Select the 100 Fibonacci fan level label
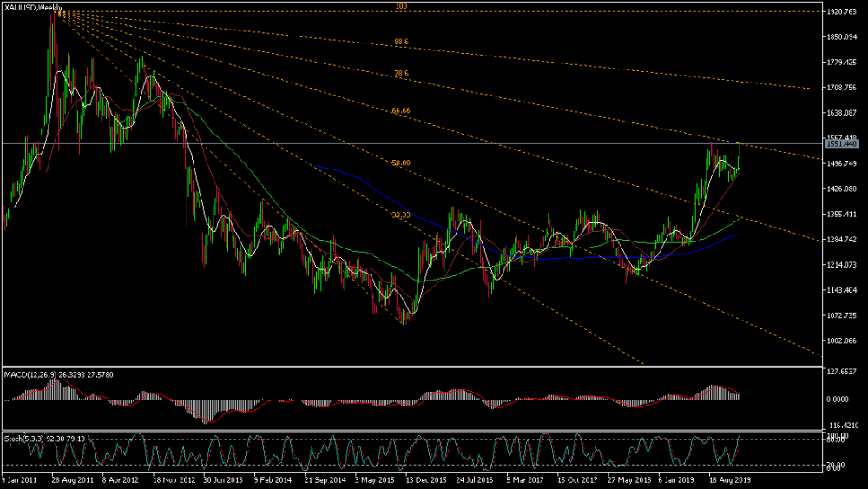The height and width of the screenshot is (489, 868). [x=401, y=7]
